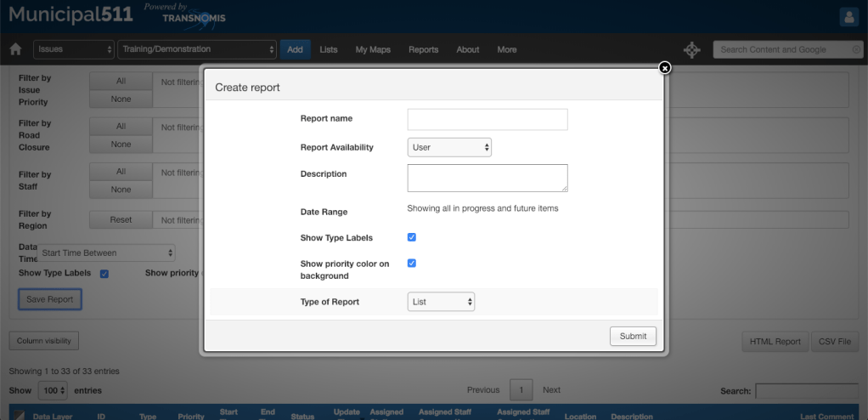Click the home icon in navigation bar
The height and width of the screenshot is (420, 868).
click(14, 49)
